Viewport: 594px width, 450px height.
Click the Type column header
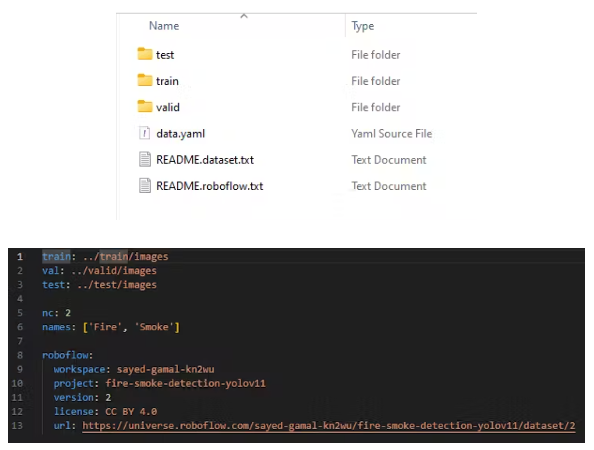[363, 26]
